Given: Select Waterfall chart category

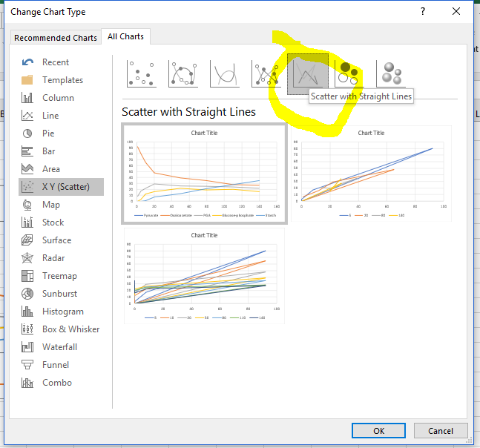Looking at the screenshot, I should (62, 347).
